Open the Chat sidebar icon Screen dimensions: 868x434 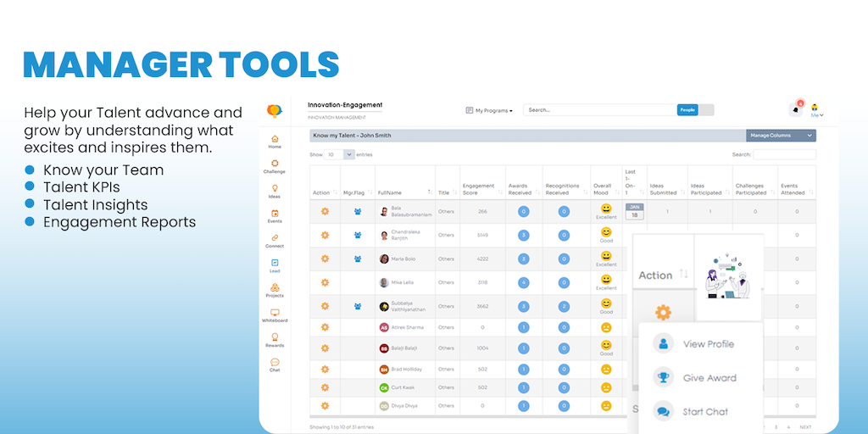[x=275, y=362]
